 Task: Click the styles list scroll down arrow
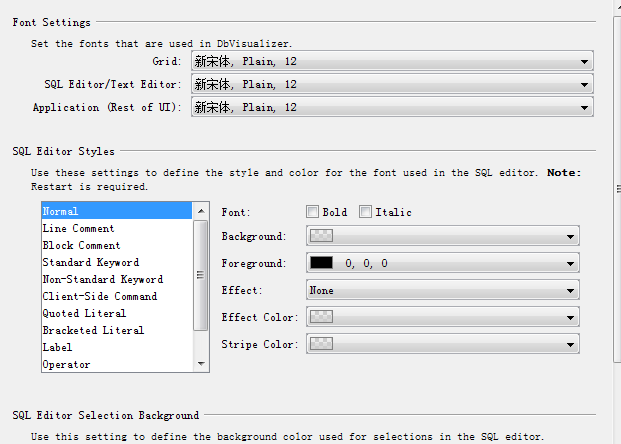[x=201, y=364]
